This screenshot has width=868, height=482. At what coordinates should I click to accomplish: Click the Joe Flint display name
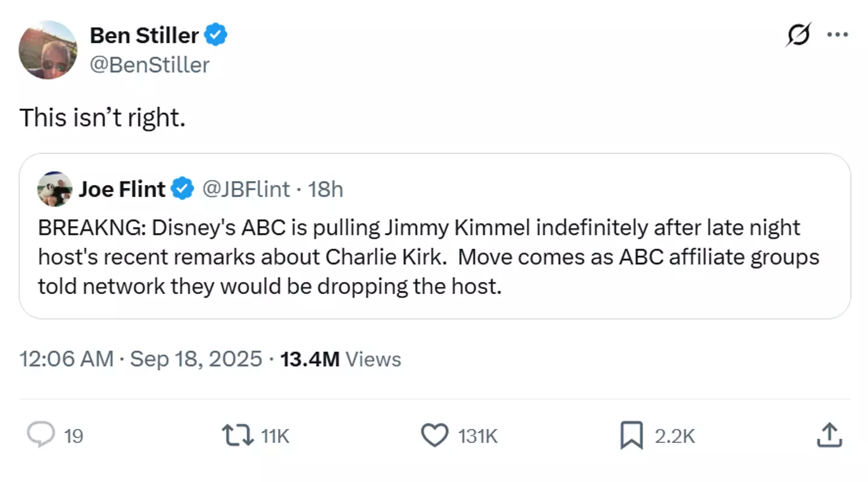tap(122, 189)
